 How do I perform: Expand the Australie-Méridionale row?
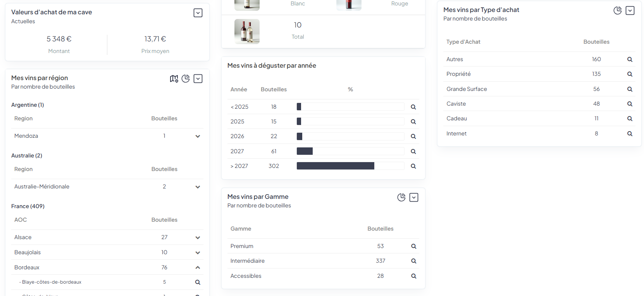coord(198,187)
